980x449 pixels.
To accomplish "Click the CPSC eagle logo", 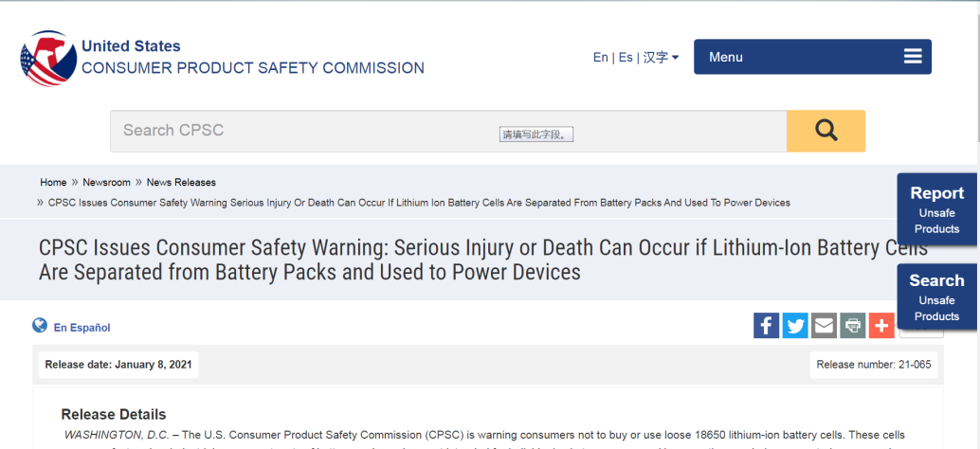I will point(48,58).
